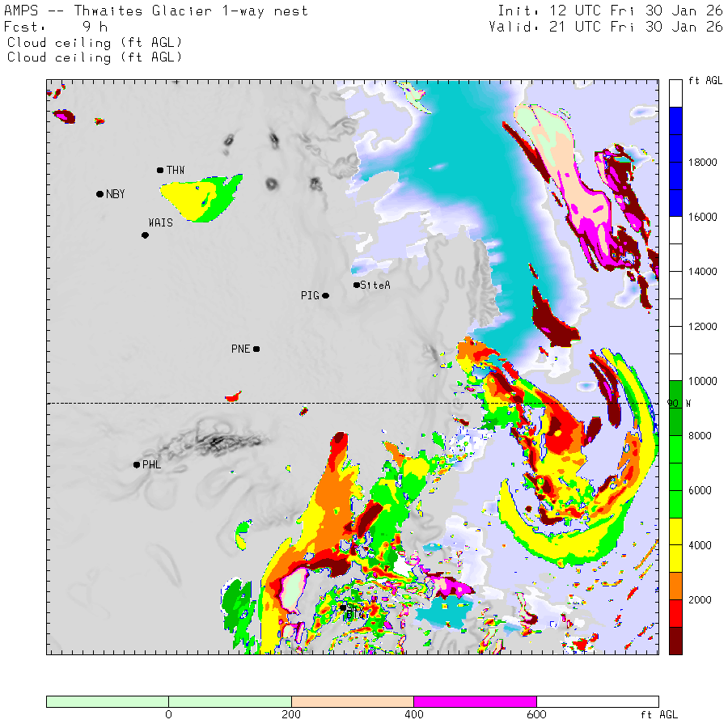Click the white swatch right of 600
Image resolution: width=728 pixels, height=728 pixels.
[x=598, y=701]
